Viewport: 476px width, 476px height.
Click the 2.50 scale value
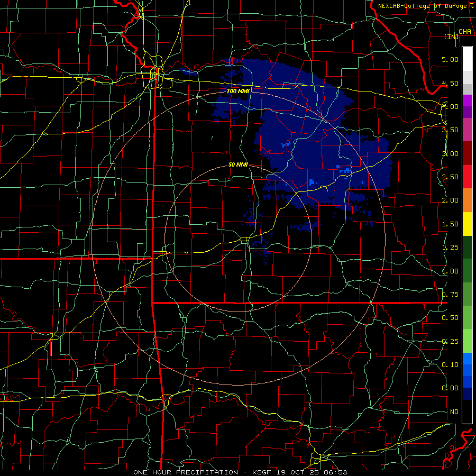[450, 177]
